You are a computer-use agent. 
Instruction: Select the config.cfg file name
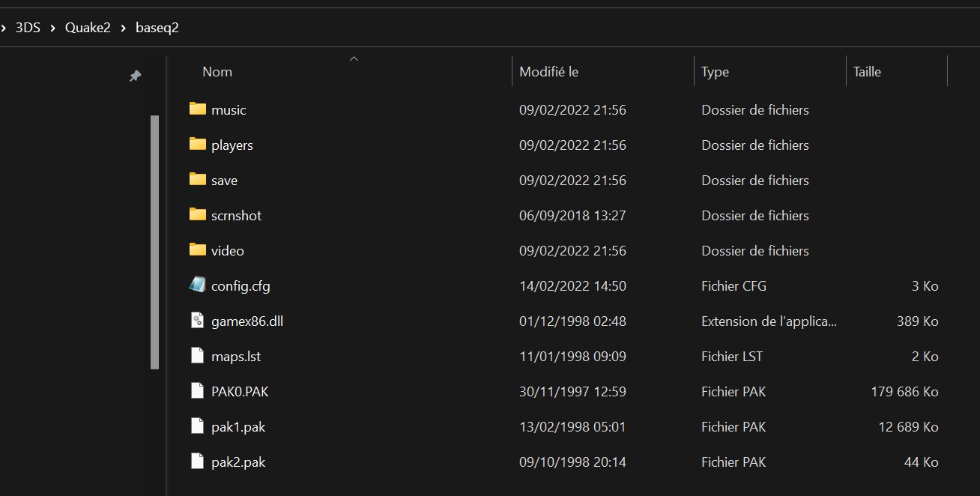(x=241, y=286)
